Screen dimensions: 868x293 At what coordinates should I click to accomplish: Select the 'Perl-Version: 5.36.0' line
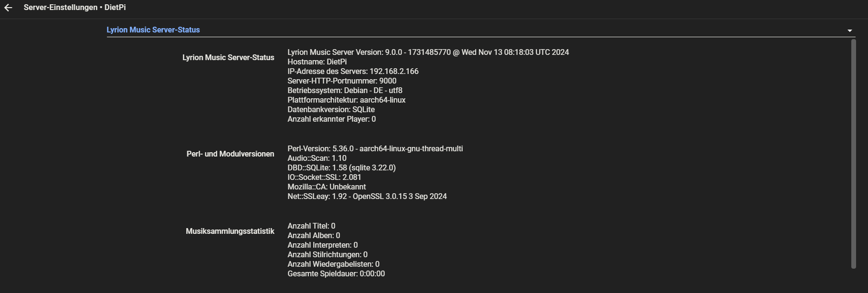click(x=375, y=149)
